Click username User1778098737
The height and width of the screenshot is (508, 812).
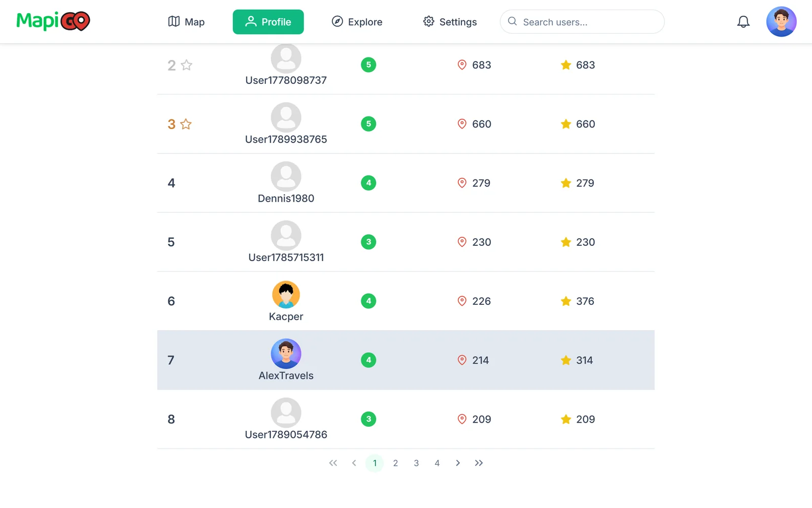coord(286,80)
